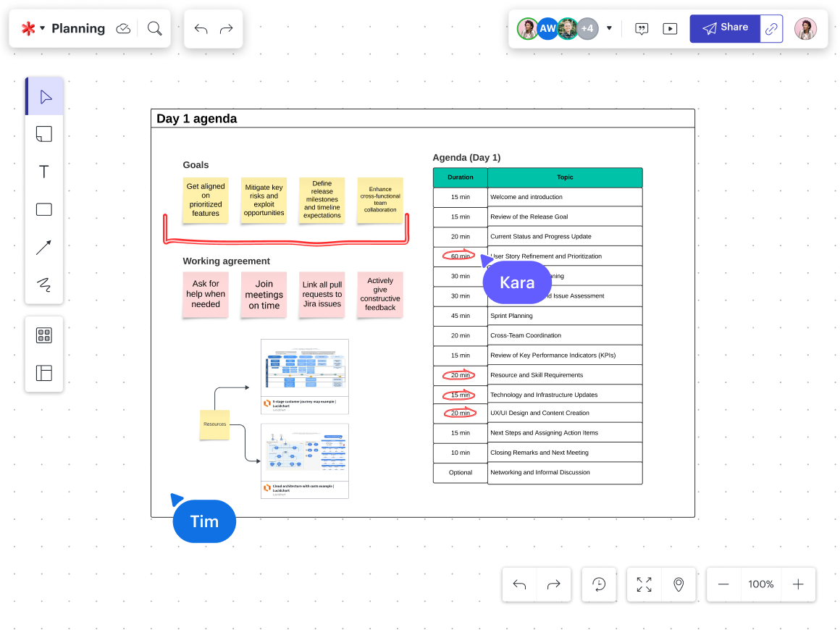Select the arrow line tool

click(x=44, y=247)
